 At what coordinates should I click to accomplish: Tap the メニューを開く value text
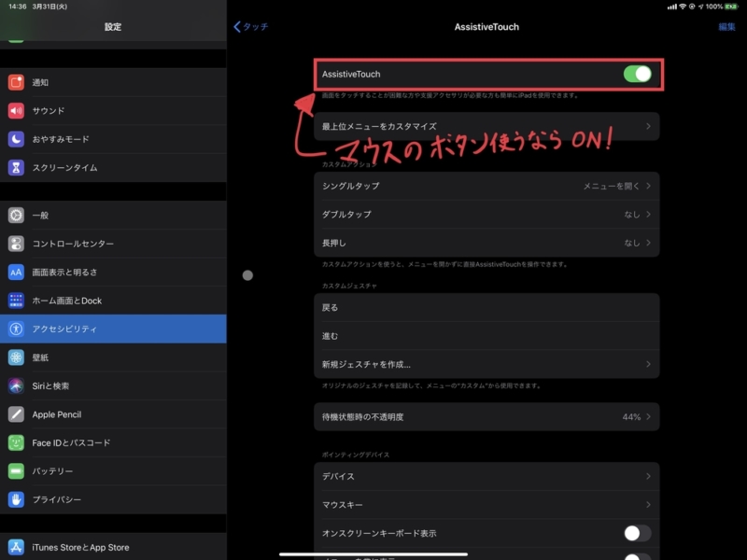click(x=612, y=186)
